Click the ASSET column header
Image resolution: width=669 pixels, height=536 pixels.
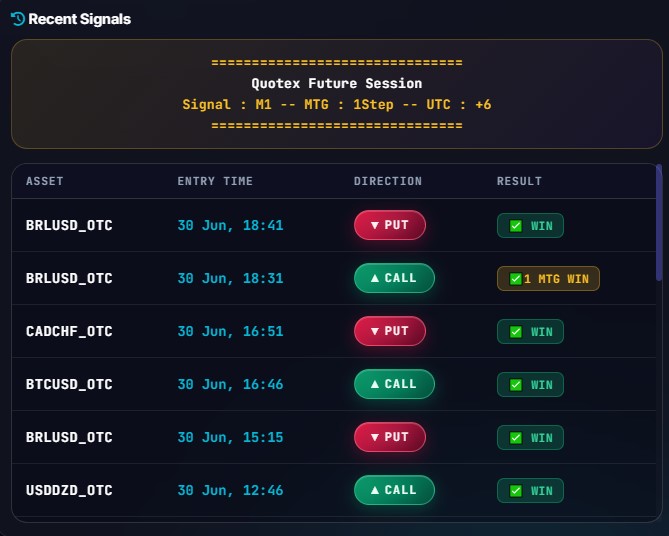tap(44, 181)
